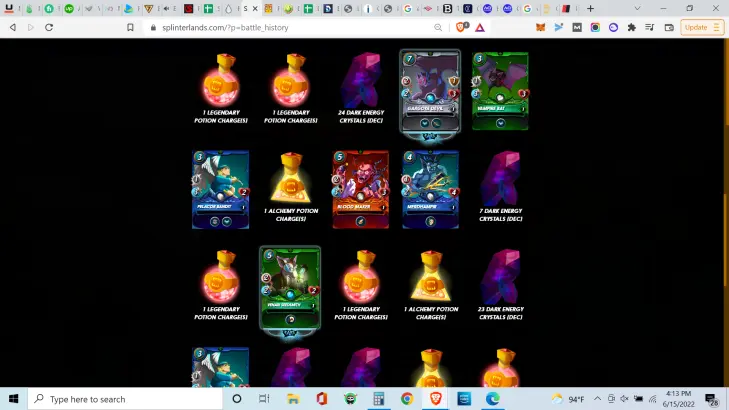
Task: Click the 7 Dark Energy Crystals reward
Action: click(x=501, y=187)
